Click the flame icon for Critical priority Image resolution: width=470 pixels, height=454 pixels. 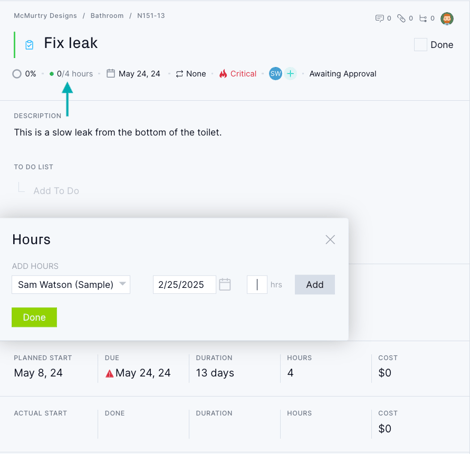pyautogui.click(x=223, y=74)
